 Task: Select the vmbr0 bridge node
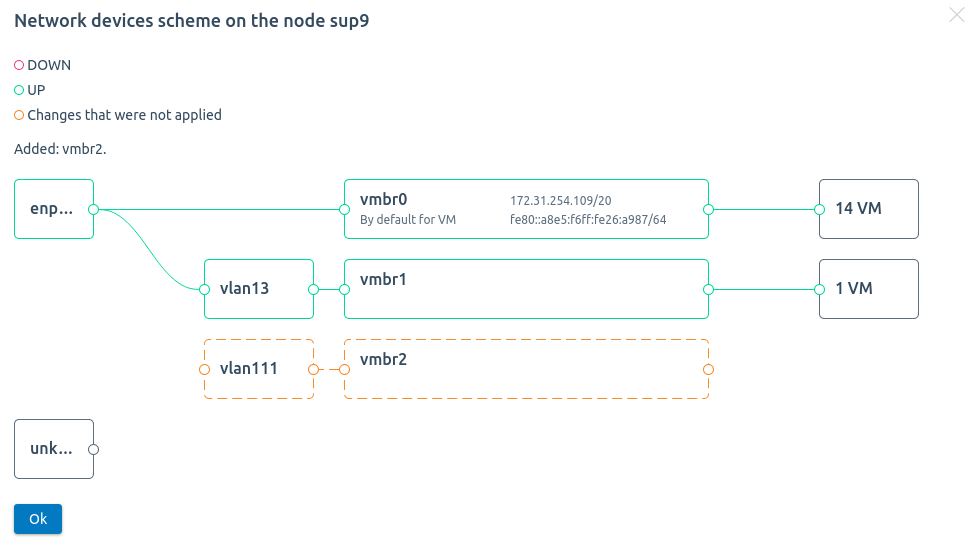coord(526,209)
